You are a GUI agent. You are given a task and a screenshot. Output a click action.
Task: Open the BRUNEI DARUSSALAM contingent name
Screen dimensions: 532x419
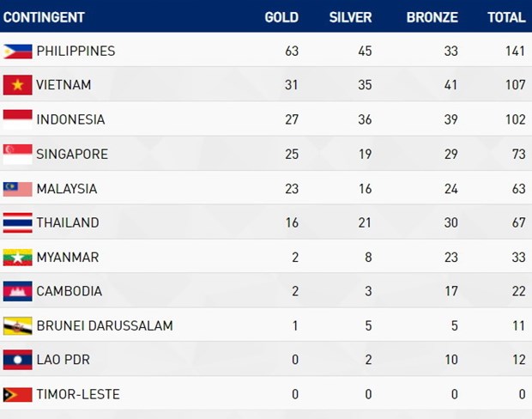[105, 326]
